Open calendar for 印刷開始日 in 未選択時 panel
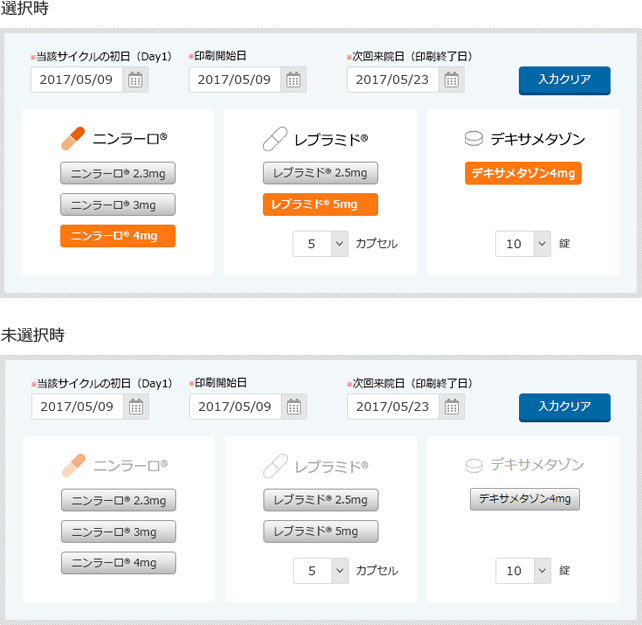The image size is (642, 625). point(294,407)
